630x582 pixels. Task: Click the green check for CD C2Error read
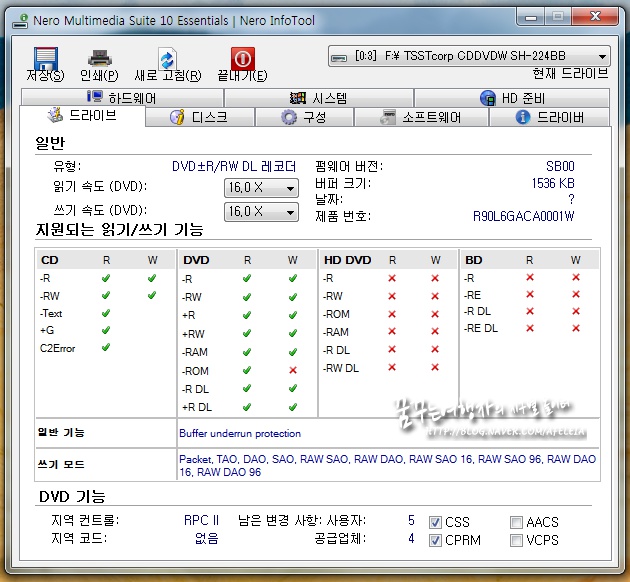106,347
